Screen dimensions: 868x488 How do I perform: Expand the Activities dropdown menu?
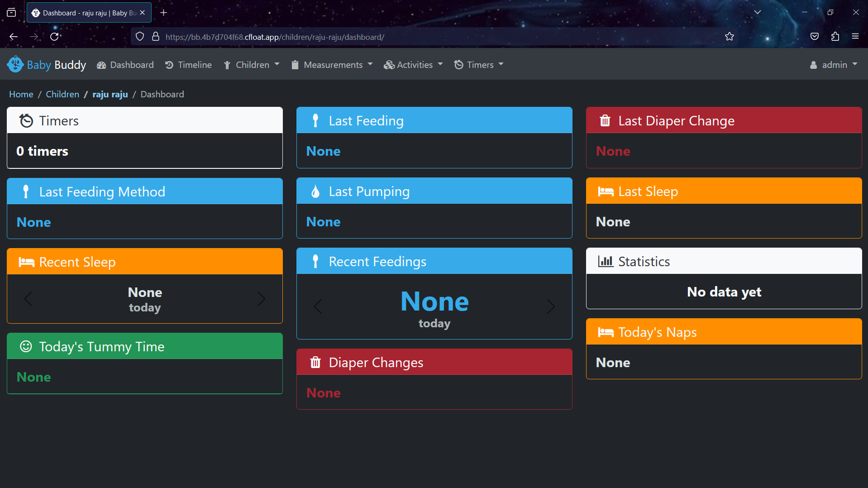tap(413, 65)
